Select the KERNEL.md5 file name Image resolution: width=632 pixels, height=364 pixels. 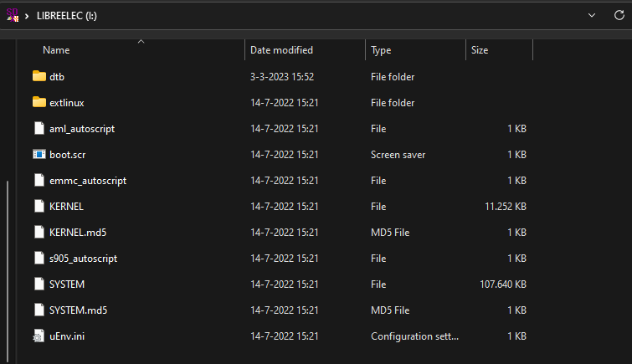[x=78, y=232]
